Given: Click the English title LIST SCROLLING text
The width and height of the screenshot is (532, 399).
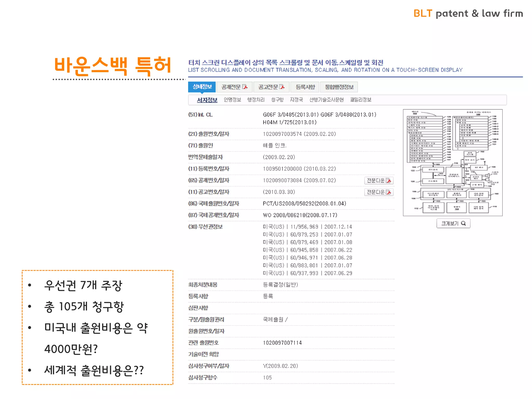Looking at the screenshot, I should 325,70.
